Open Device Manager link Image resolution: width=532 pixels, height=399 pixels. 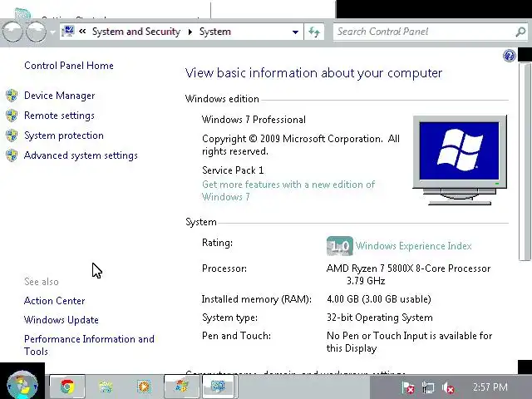(59, 96)
